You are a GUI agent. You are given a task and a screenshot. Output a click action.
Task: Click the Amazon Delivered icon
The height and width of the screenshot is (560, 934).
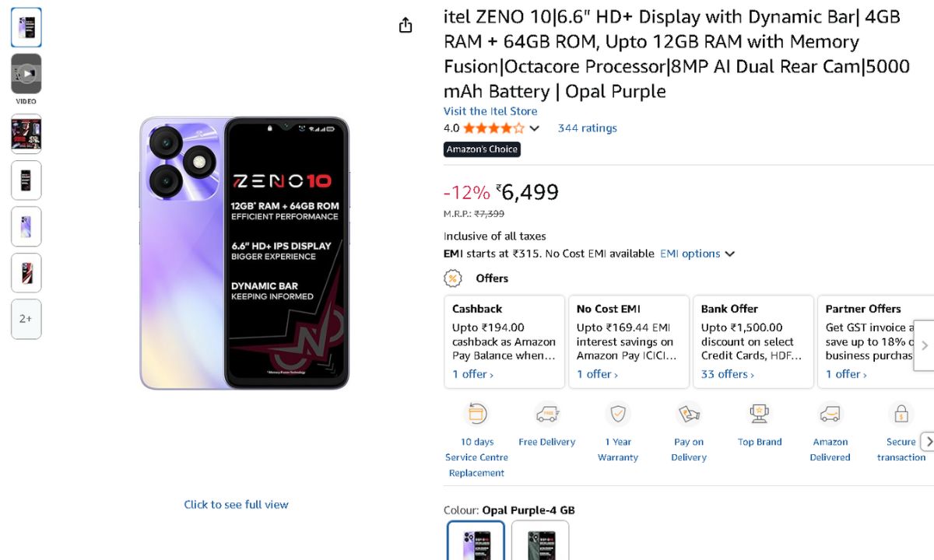click(x=830, y=414)
